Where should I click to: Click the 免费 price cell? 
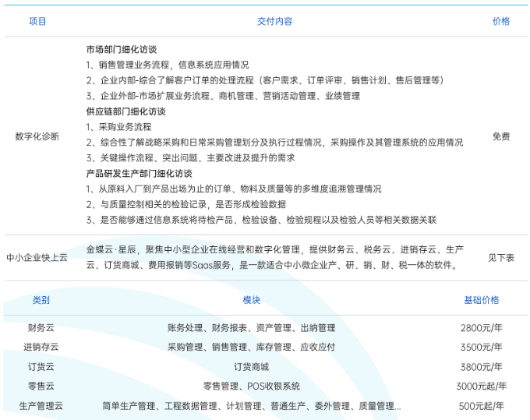[x=501, y=136]
